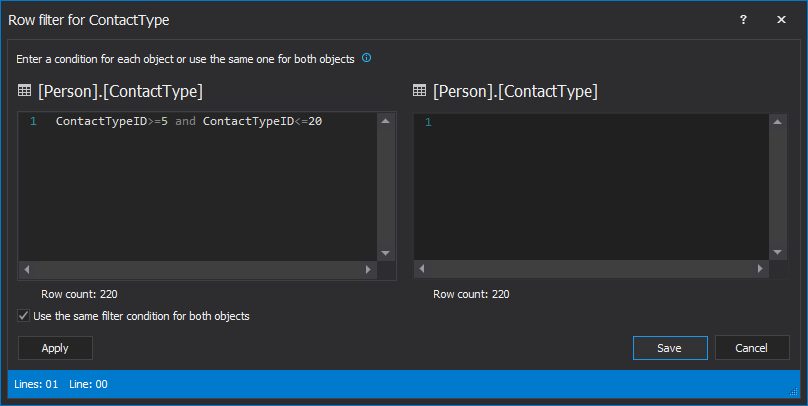Click the resize grip in status bar
Screen dimensions: 808x406
[795, 392]
